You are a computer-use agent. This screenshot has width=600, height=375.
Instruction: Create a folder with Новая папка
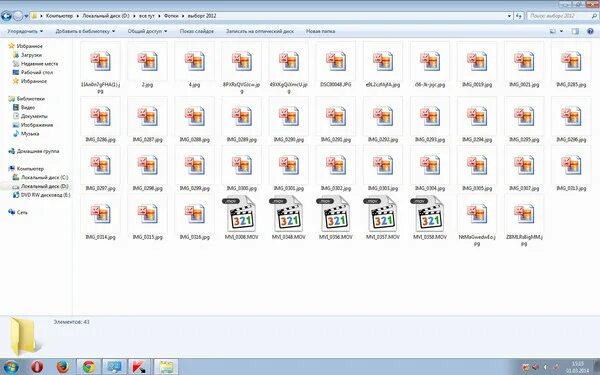pyautogui.click(x=320, y=31)
